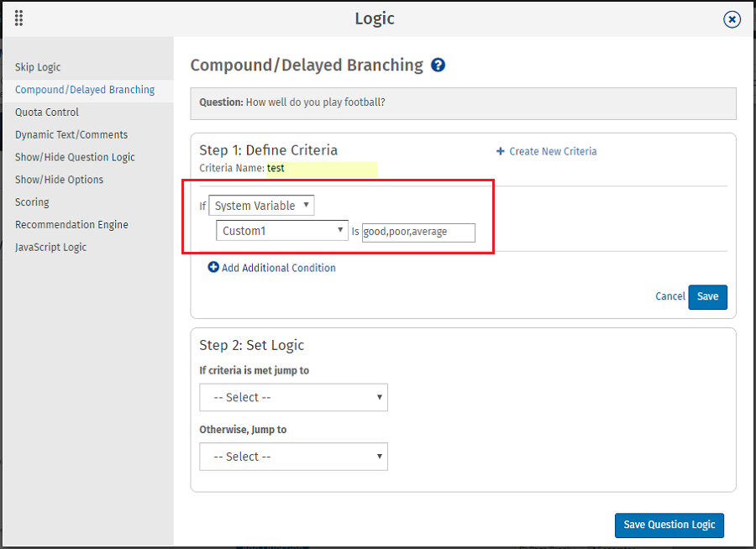
Task: Go to Dynamic Text/Comments
Action: click(x=71, y=135)
